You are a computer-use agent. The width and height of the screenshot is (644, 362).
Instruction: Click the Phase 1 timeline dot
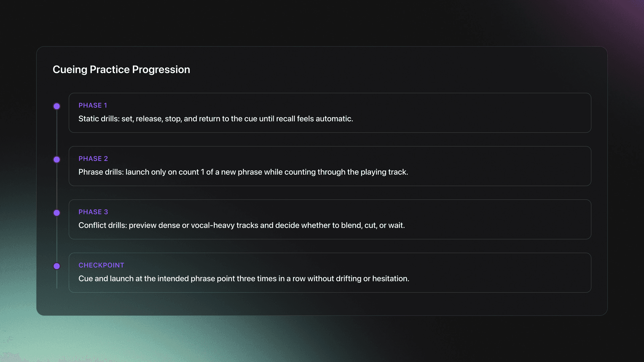point(57,106)
